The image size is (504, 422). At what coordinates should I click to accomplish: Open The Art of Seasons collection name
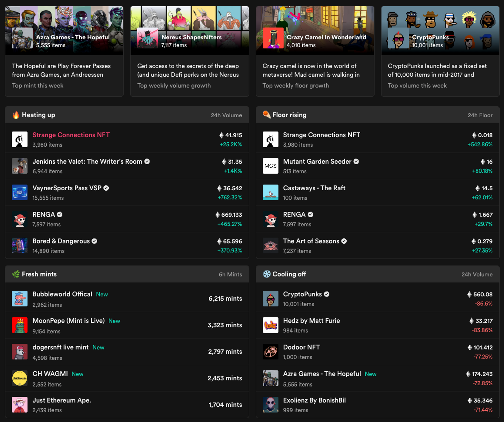coord(311,241)
